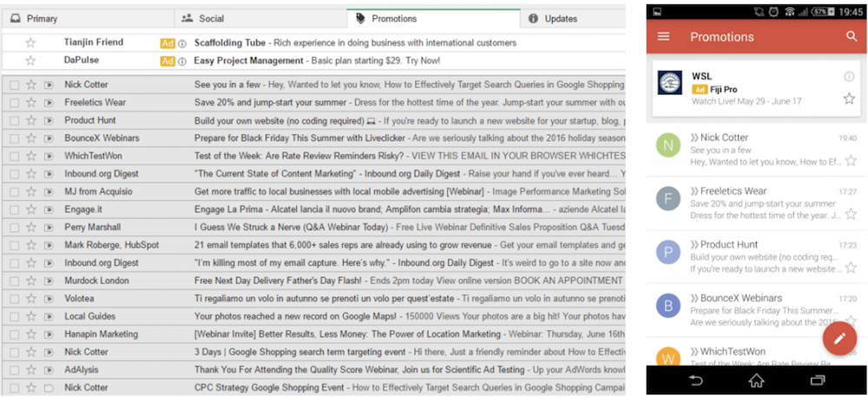Star the Freeletics Wear email row
The height and width of the screenshot is (398, 868).
click(31, 103)
